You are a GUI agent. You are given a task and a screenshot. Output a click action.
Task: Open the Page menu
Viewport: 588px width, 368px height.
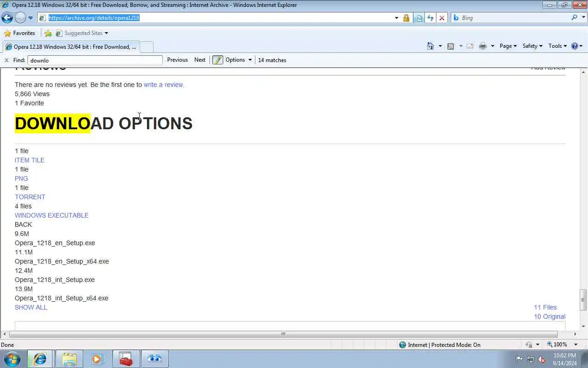click(508, 46)
